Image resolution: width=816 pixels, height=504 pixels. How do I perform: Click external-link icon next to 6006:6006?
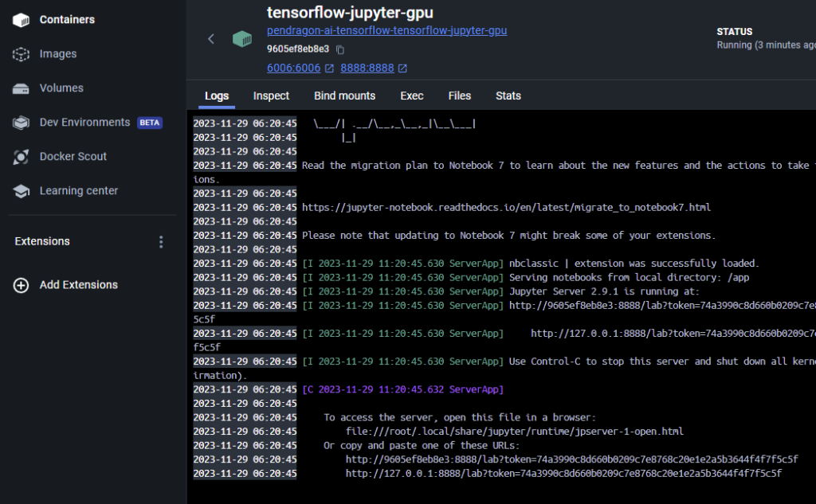[329, 68]
